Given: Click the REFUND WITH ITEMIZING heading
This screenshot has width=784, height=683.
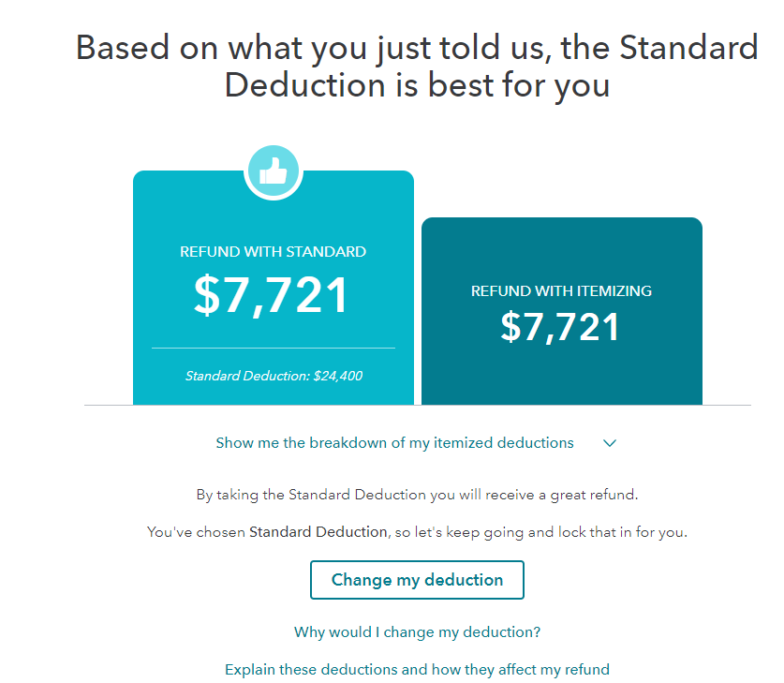Looking at the screenshot, I should point(561,290).
